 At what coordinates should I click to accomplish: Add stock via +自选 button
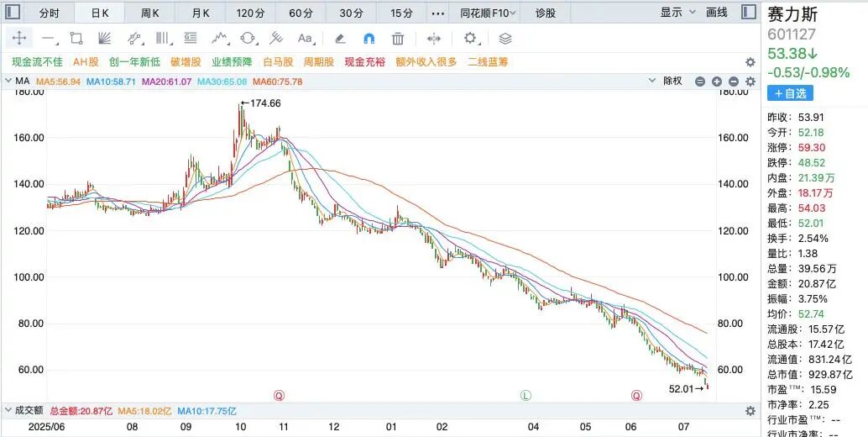click(x=790, y=93)
